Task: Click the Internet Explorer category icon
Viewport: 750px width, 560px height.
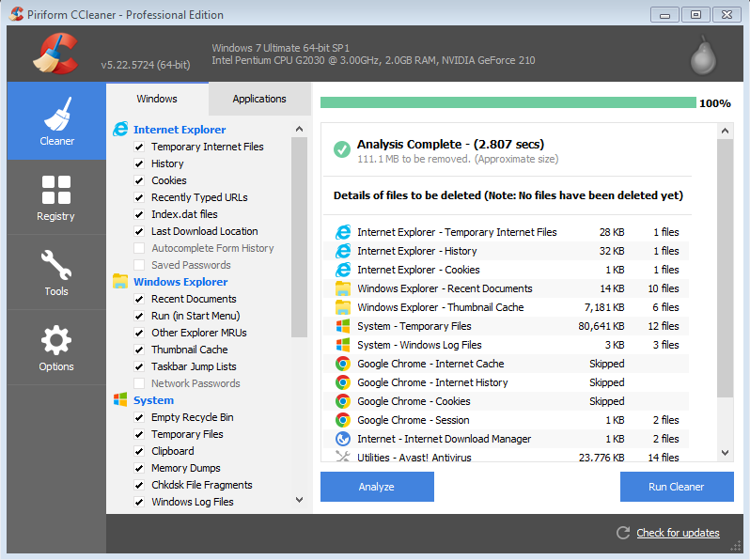Action: click(x=120, y=129)
